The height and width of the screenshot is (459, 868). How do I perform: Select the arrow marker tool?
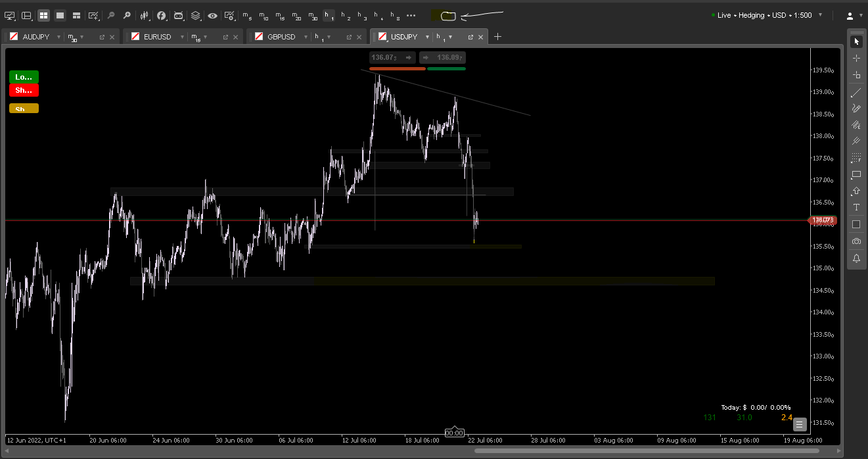point(856,191)
